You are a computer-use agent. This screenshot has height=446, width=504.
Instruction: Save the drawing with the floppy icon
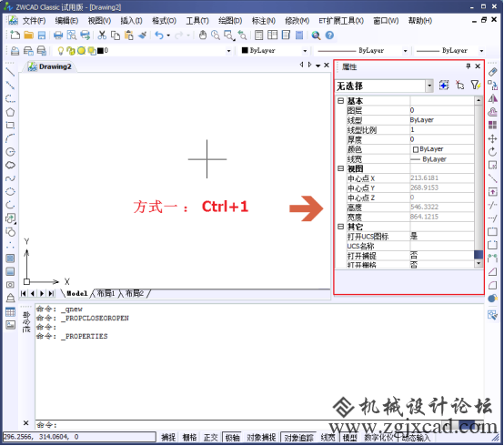[x=42, y=35]
